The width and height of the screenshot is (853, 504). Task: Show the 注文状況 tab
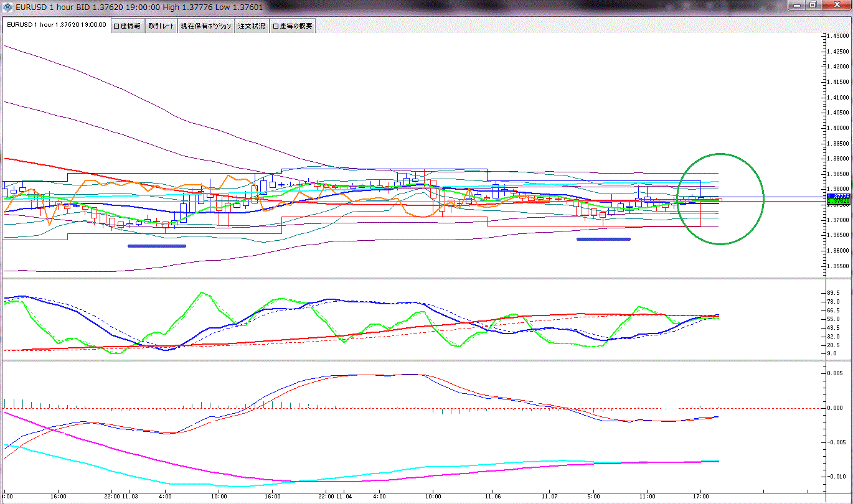pos(252,26)
